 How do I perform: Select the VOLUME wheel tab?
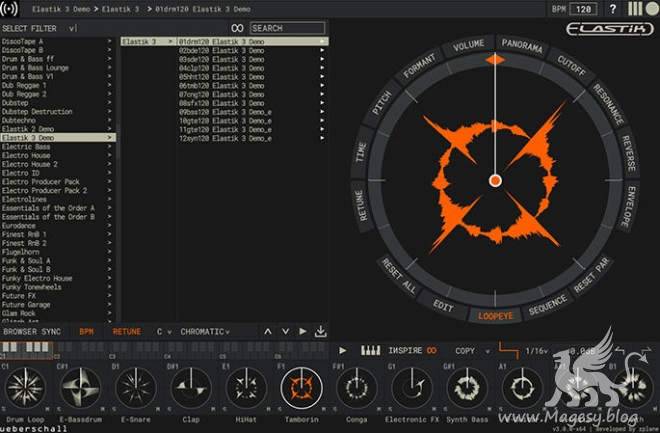pos(468,45)
